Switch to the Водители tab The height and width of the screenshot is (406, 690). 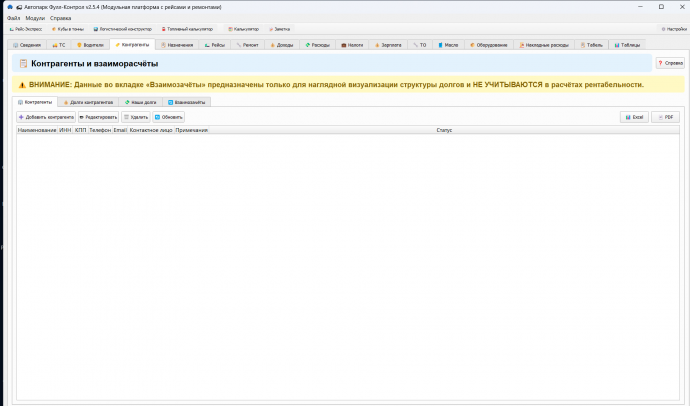coord(90,45)
